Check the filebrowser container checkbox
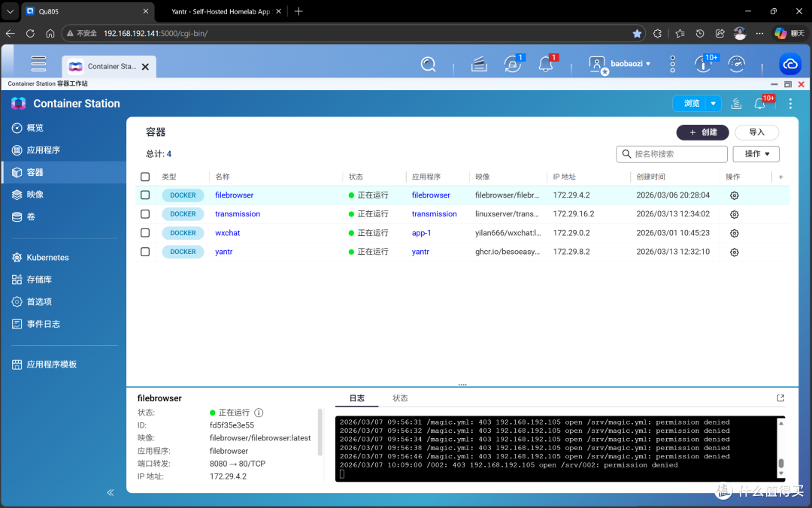This screenshot has height=508, width=812. tap(145, 195)
